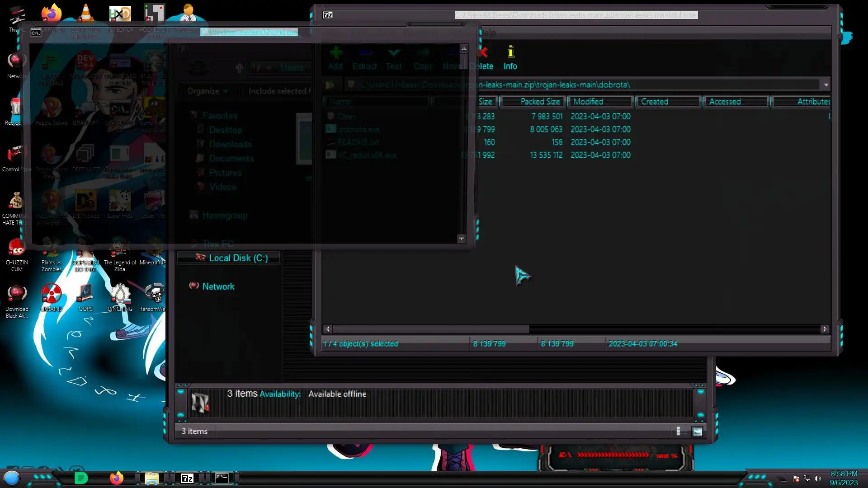Select Local Disk (C:) in the navigation pane
The height and width of the screenshot is (488, 868).
(238, 258)
